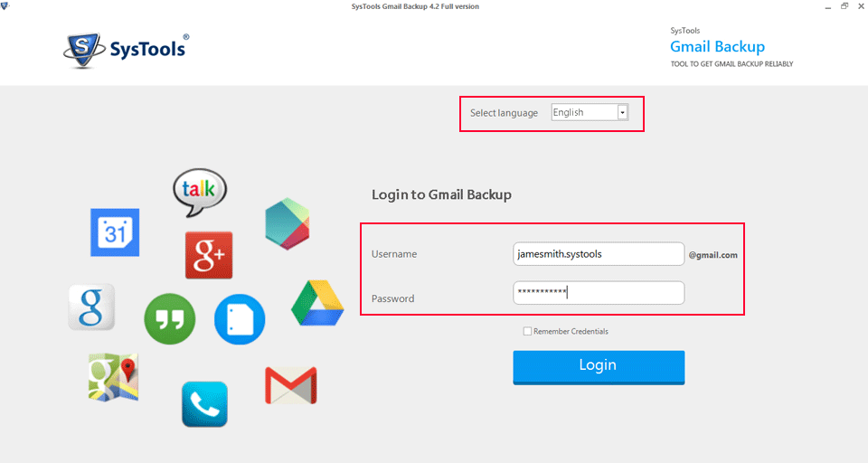868x463 pixels.
Task: Restore down the application window
Action: 844,6
